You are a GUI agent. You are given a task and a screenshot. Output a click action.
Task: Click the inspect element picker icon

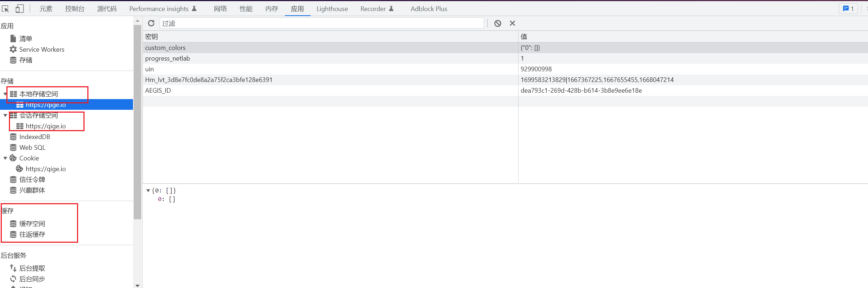5,9
